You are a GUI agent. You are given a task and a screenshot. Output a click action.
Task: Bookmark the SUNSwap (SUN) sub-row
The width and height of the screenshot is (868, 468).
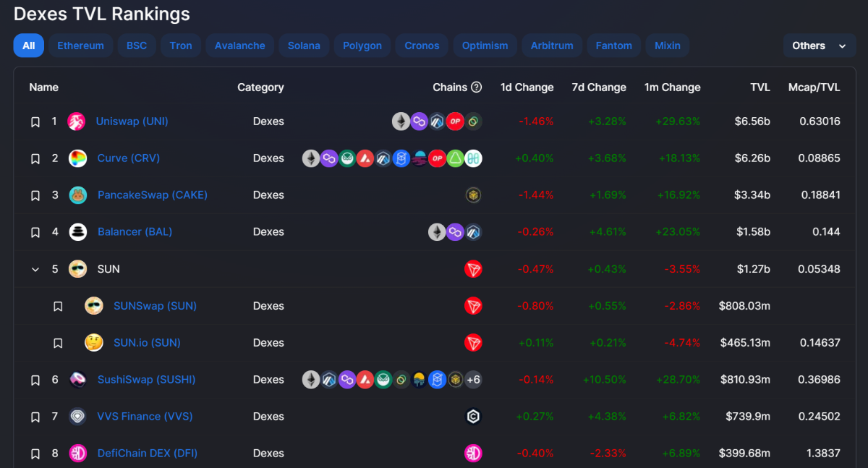click(x=58, y=307)
